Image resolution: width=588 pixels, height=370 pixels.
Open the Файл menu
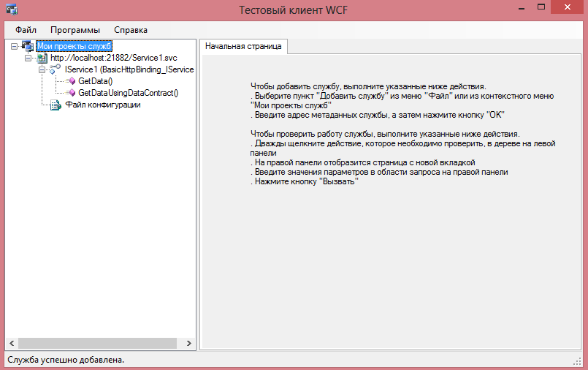point(26,30)
